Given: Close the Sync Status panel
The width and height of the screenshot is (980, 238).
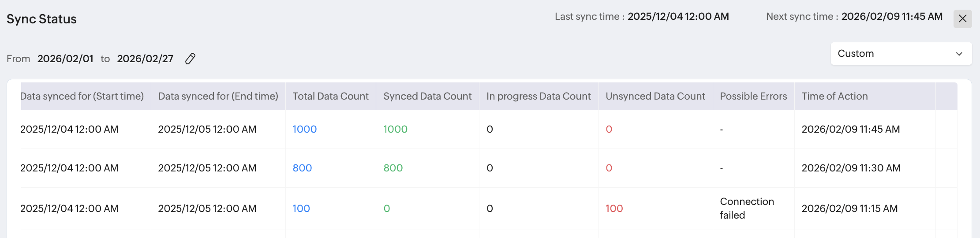Looking at the screenshot, I should (962, 19).
